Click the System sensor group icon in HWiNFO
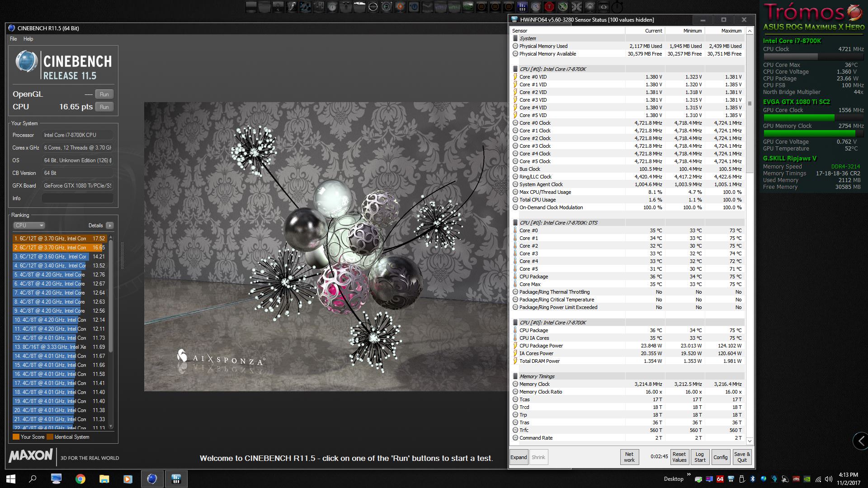This screenshot has height=488, width=868. (515, 38)
